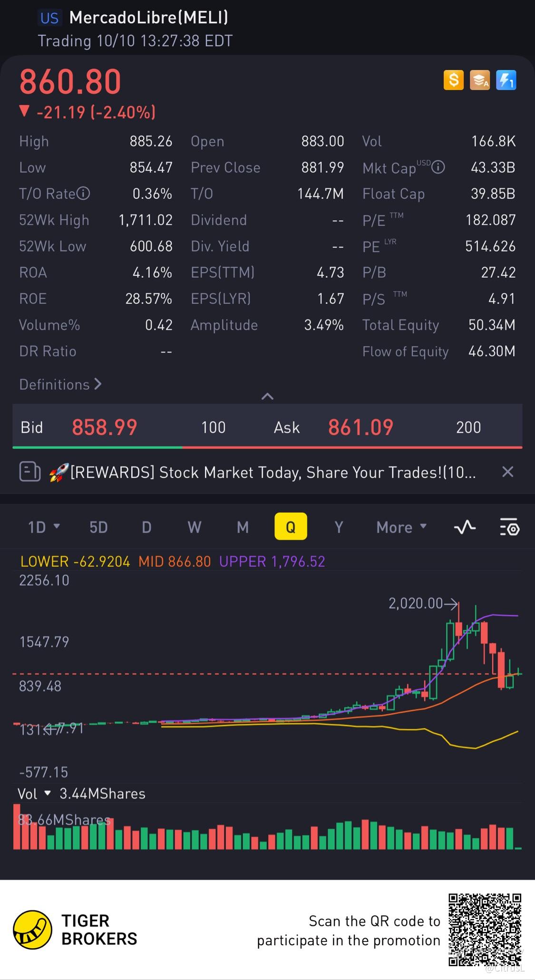Tap the blue lightning bolt badge icon
Image resolution: width=535 pixels, height=980 pixels.
(506, 80)
